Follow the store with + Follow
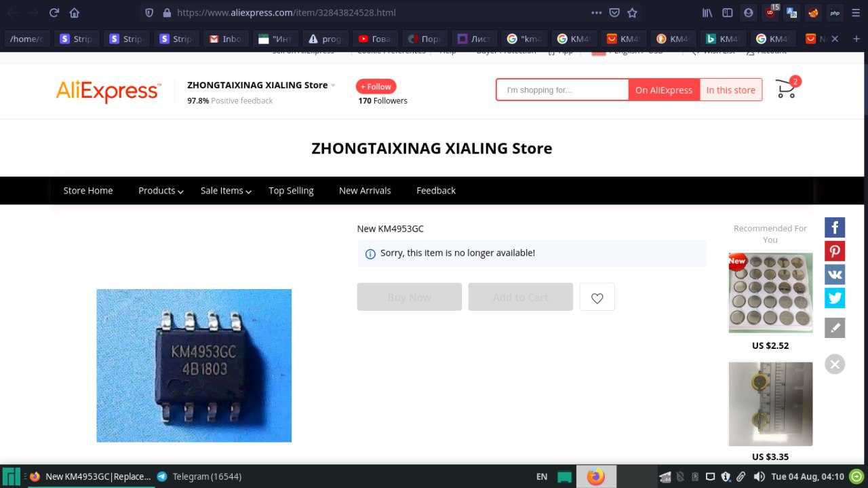Screen dimensions: 868x488 click(x=376, y=86)
